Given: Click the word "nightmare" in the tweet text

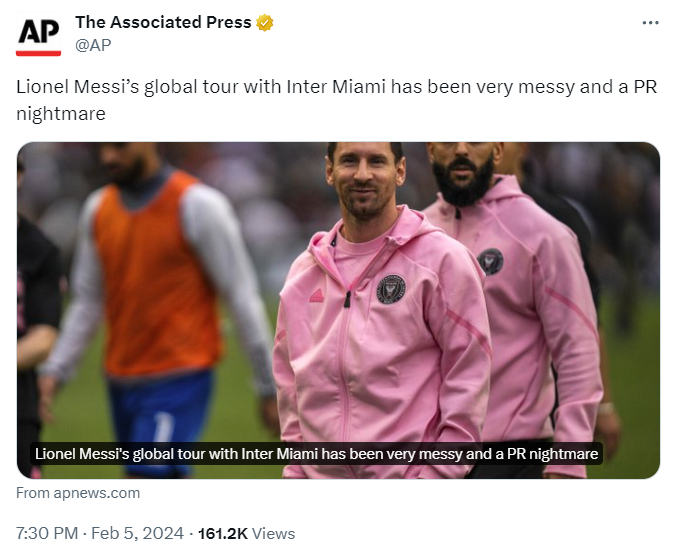Looking at the screenshot, I should [x=61, y=114].
